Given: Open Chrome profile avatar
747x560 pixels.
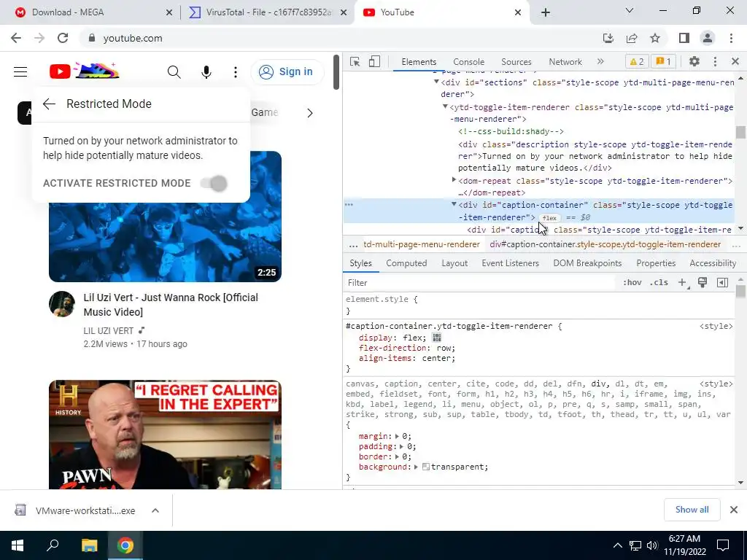Looking at the screenshot, I should click(708, 38).
